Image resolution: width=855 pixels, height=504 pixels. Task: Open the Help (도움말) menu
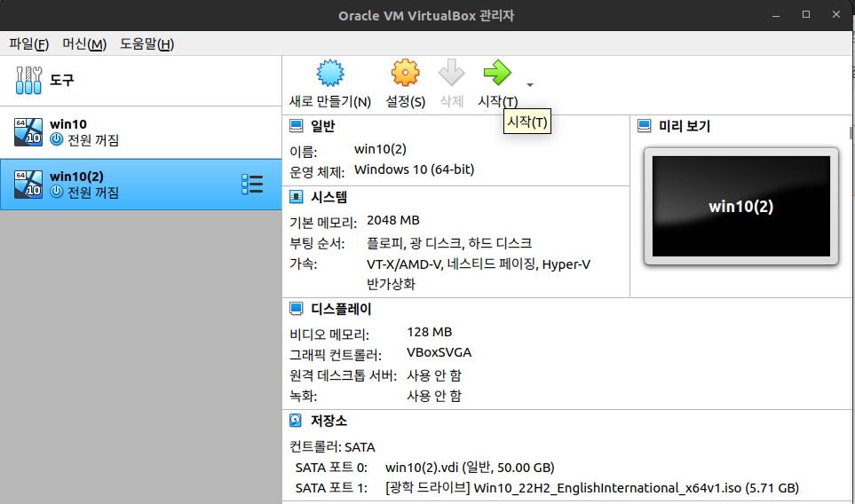click(147, 43)
